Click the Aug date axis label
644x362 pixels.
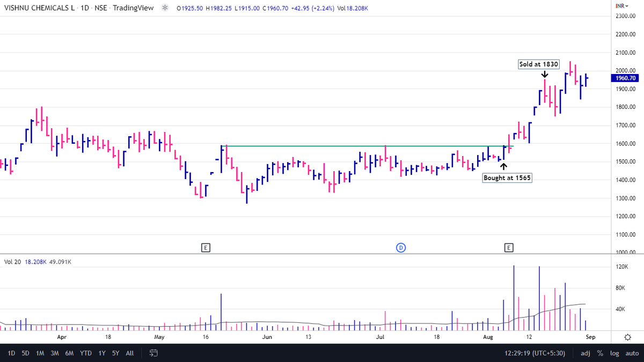point(488,337)
